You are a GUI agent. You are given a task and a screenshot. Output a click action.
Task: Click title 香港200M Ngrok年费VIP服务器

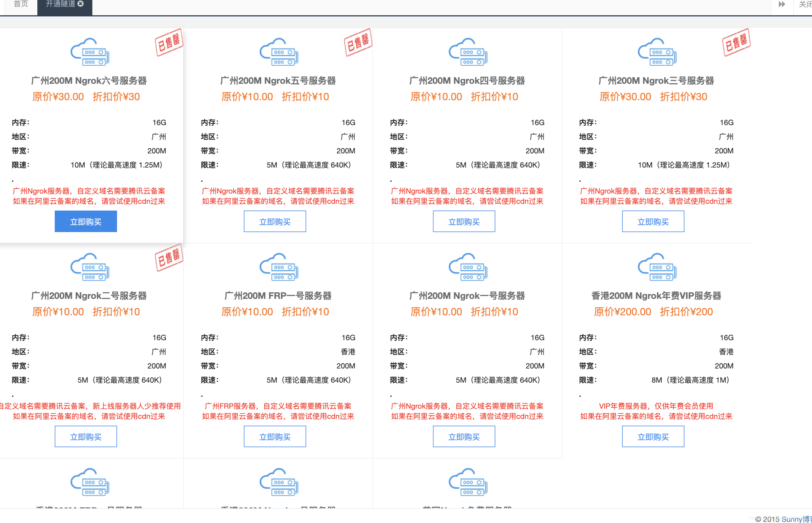click(656, 295)
